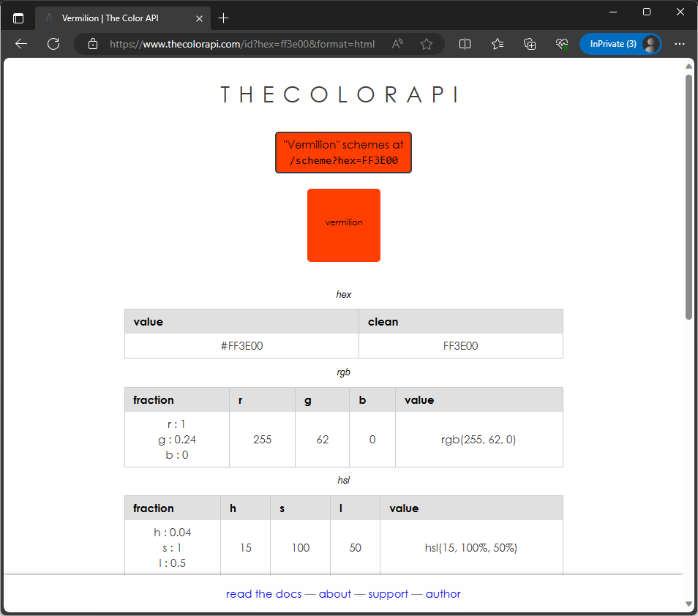The width and height of the screenshot is (698, 616).
Task: Click the hsl table caption
Action: click(x=344, y=480)
